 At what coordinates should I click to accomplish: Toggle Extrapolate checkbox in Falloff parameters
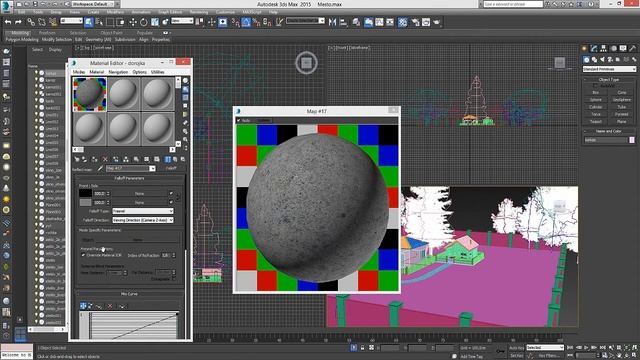173,279
